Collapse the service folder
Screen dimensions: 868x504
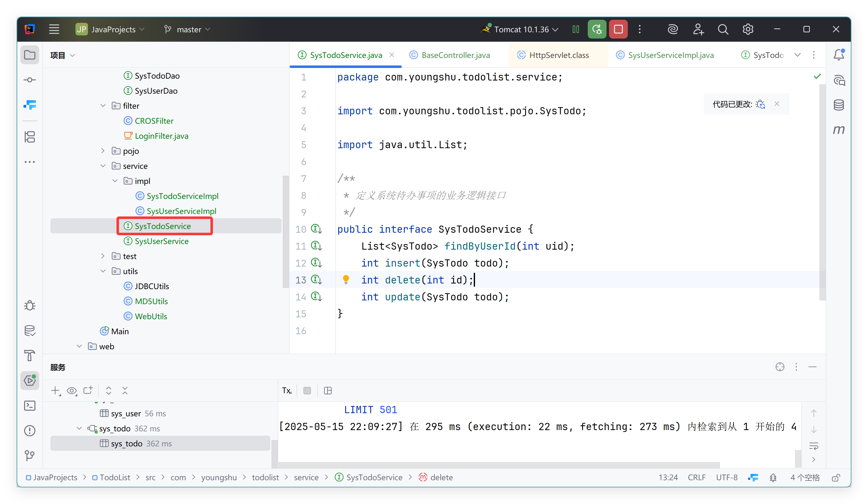[x=103, y=166]
